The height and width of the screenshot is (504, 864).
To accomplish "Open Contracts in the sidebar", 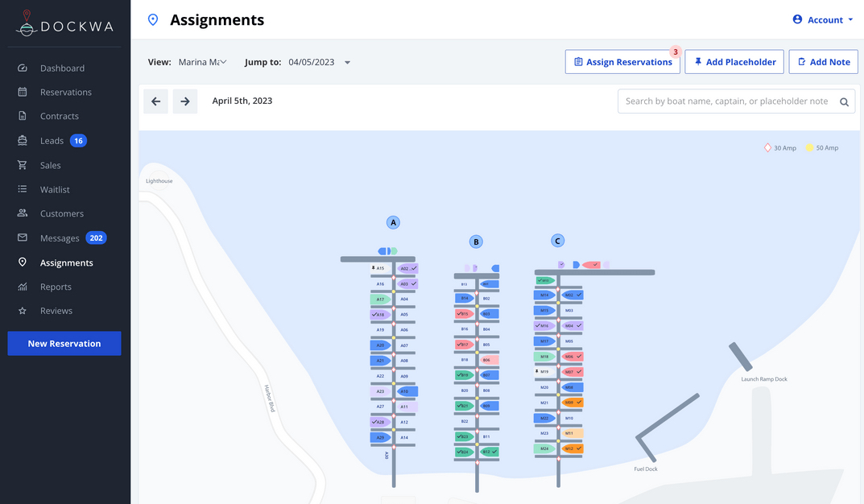I will coord(59,116).
